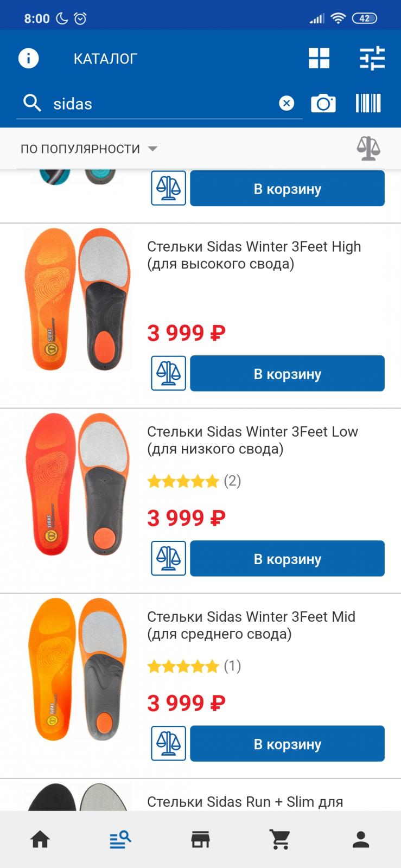Screen dimensions: 401x868
Task: Open the info icon in header
Action: point(28,58)
